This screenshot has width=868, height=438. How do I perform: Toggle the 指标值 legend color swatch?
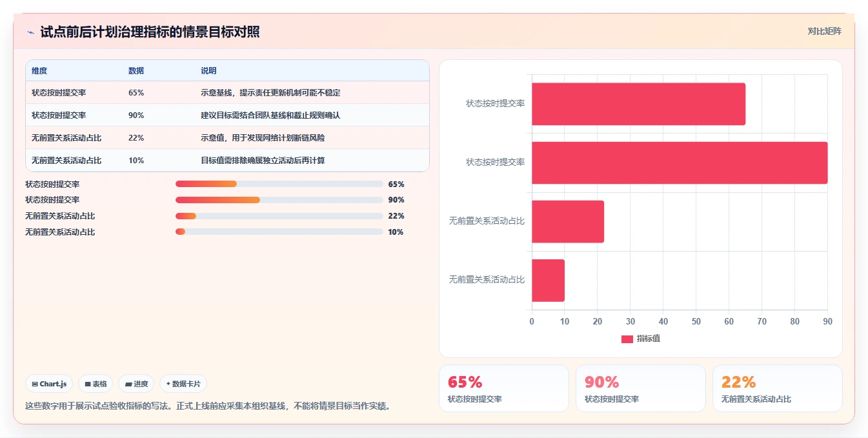[x=627, y=339]
